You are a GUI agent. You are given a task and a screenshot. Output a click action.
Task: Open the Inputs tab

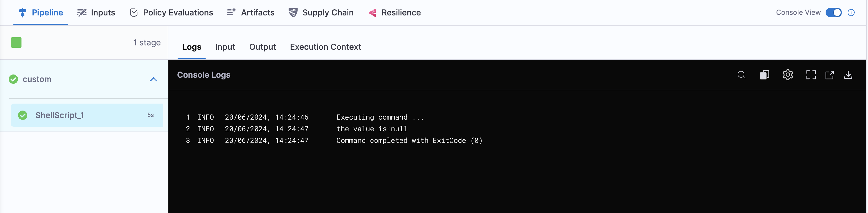(x=96, y=13)
